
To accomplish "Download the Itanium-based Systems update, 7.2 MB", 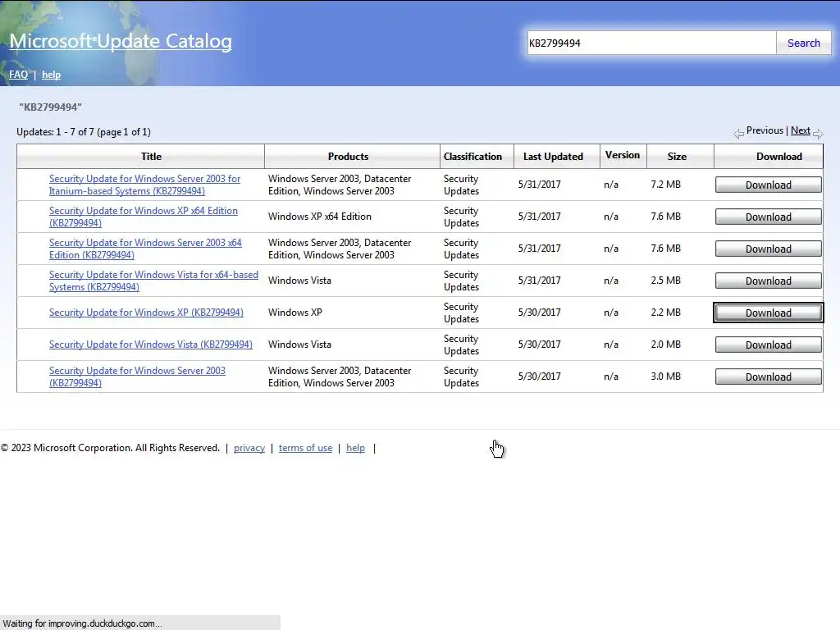I will pyautogui.click(x=768, y=185).
